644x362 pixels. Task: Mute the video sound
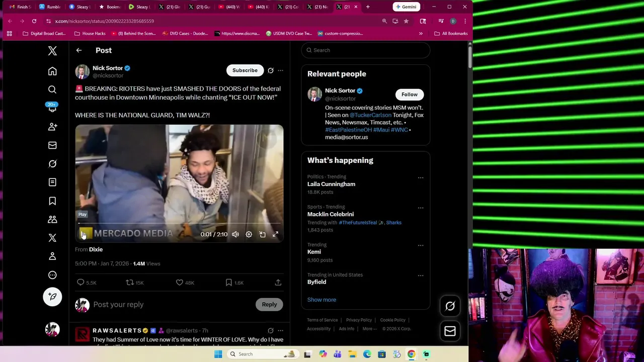235,234
